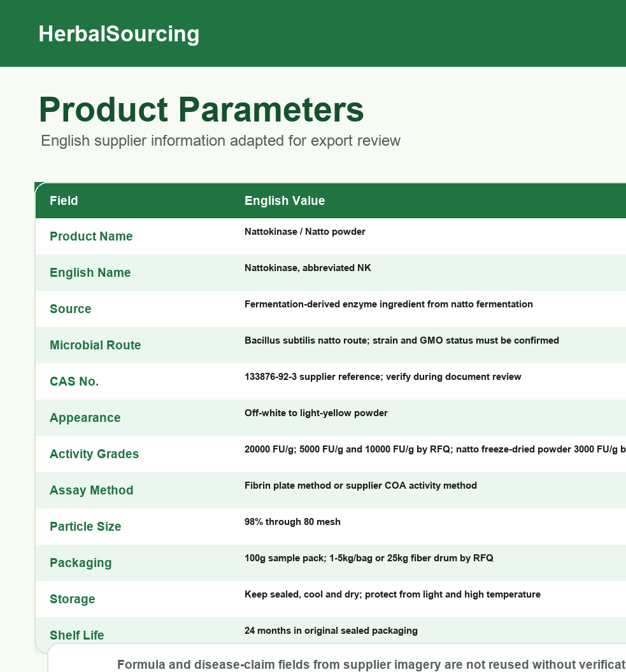Select the Shelf Life row label
This screenshot has height=672, width=626.
point(77,635)
